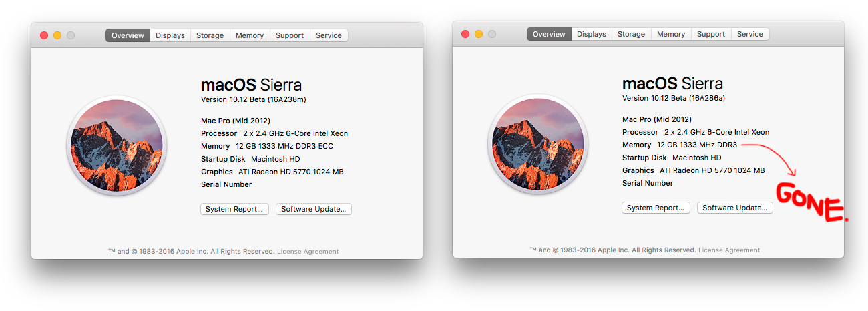Open License Agreement link in left window
Image resolution: width=868 pixels, height=311 pixels.
click(x=308, y=252)
